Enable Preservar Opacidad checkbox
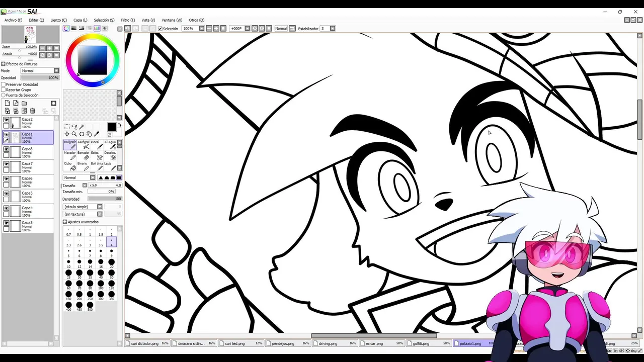 tap(3, 84)
